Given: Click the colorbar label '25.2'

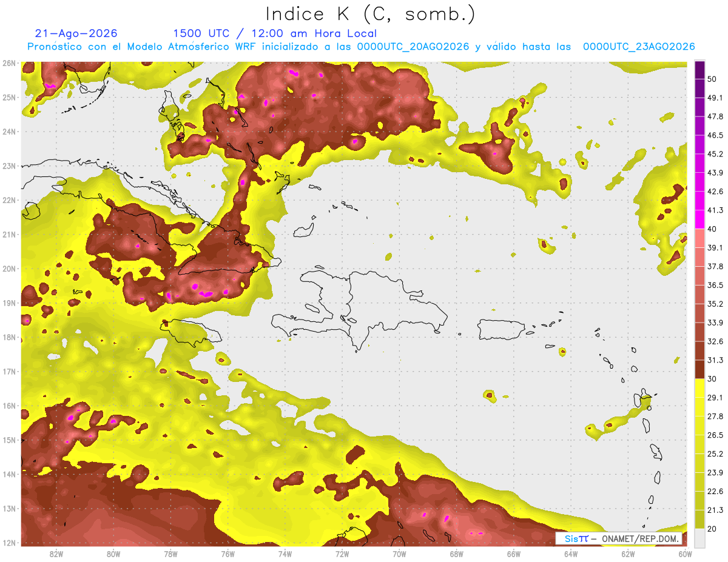Looking at the screenshot, I should (715, 453).
